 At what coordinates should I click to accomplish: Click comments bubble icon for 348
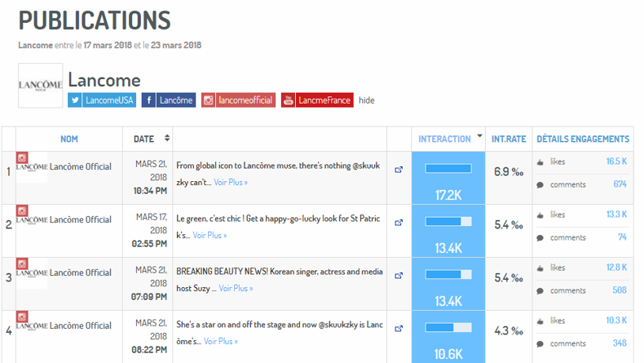(540, 344)
